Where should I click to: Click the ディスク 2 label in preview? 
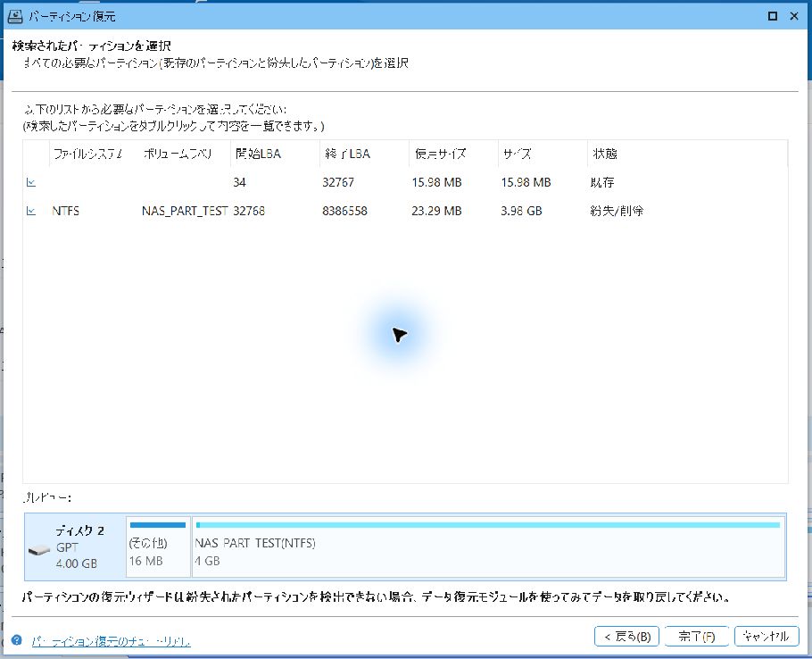[x=79, y=530]
